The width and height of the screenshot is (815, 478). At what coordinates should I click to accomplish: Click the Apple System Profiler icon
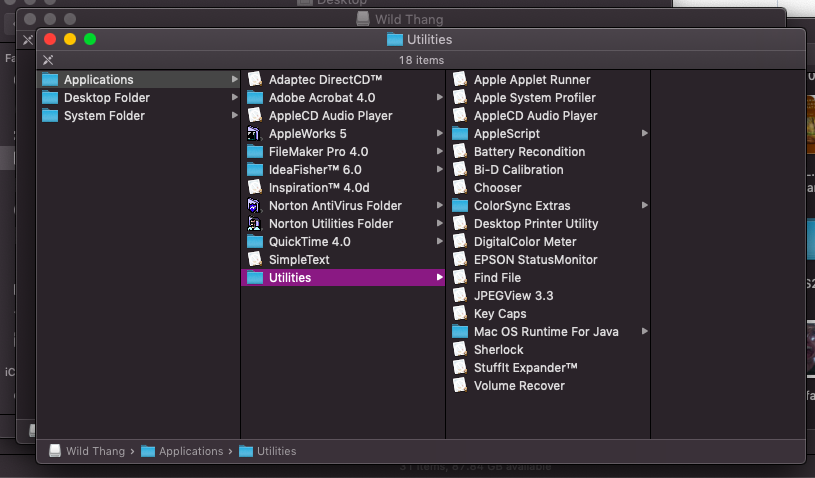click(x=459, y=98)
